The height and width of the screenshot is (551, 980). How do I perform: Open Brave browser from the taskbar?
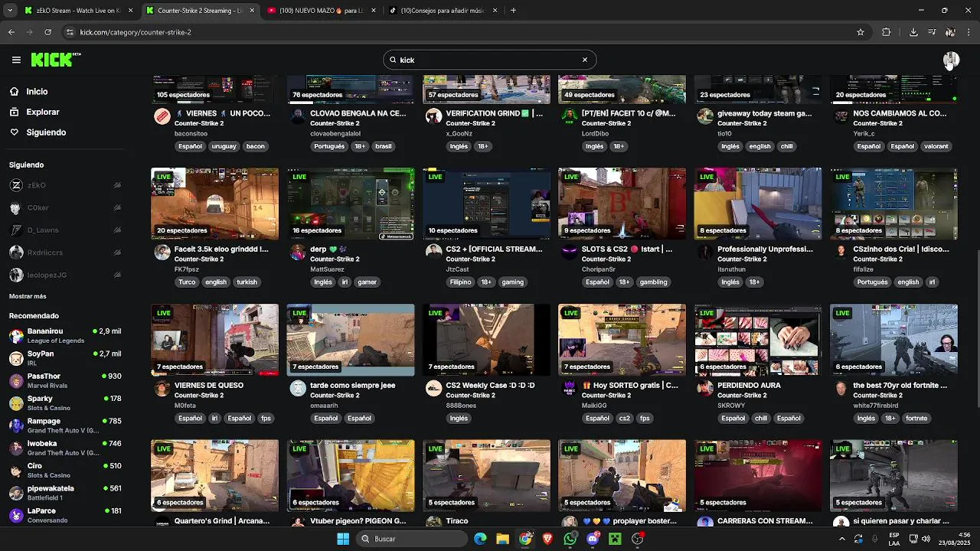pos(547,539)
